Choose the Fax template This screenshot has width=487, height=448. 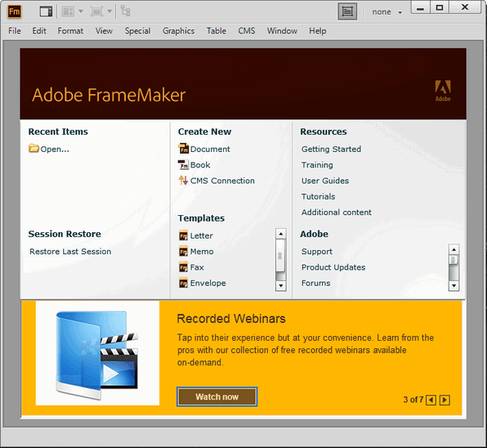click(x=197, y=267)
